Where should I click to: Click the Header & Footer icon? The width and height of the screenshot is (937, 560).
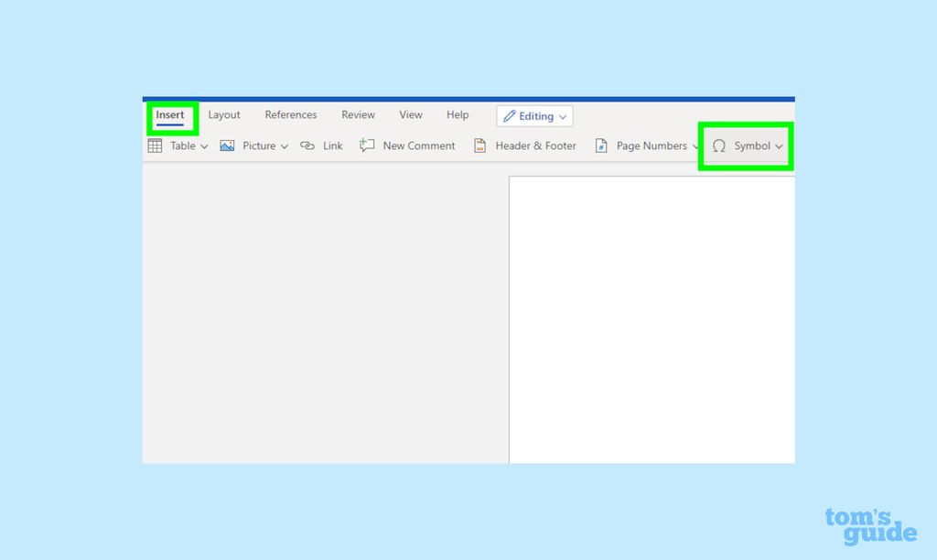(x=479, y=145)
